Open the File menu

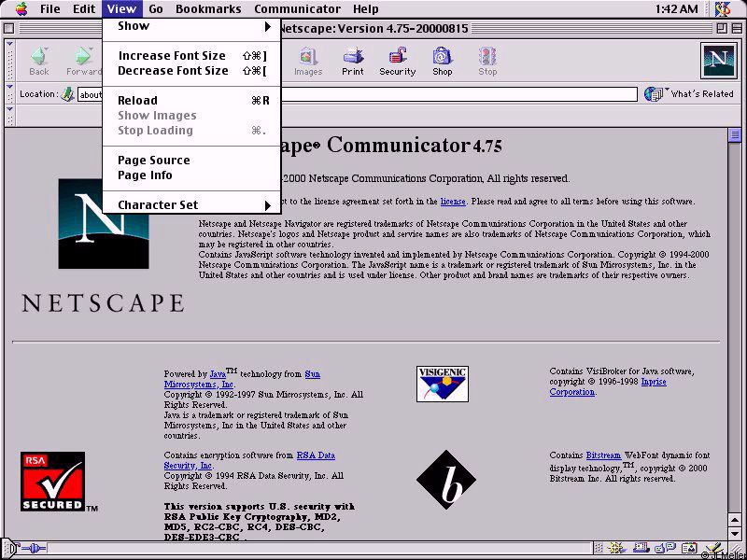click(x=50, y=8)
